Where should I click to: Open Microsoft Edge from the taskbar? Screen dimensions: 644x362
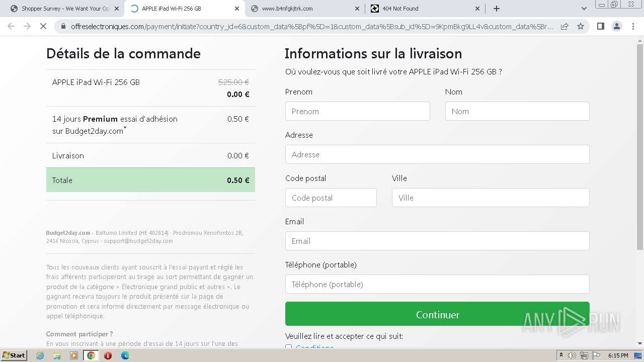point(125,355)
